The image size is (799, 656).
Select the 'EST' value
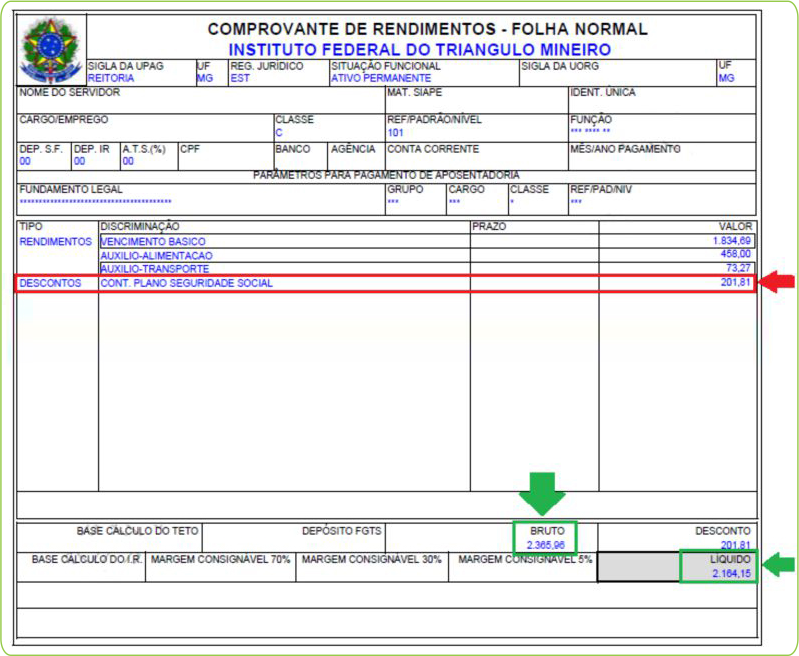coord(240,78)
